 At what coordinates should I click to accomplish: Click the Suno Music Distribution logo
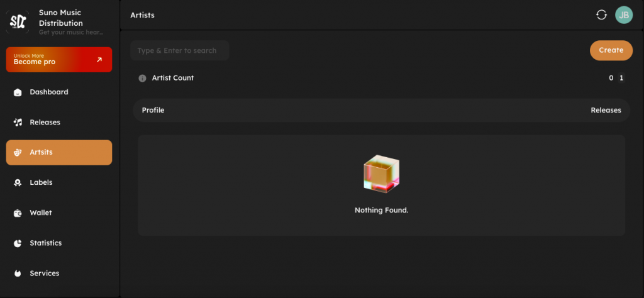click(x=18, y=22)
